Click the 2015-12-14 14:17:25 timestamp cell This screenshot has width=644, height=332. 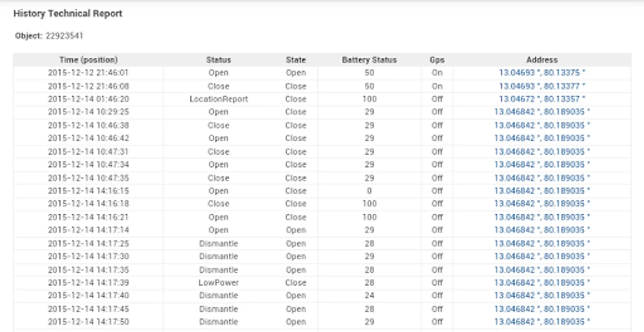pos(88,243)
